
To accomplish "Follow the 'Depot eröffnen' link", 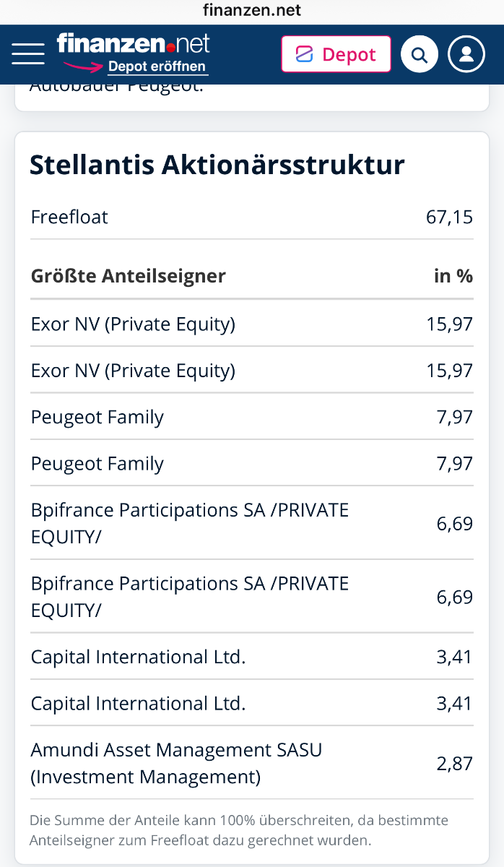I will coord(157,66).
